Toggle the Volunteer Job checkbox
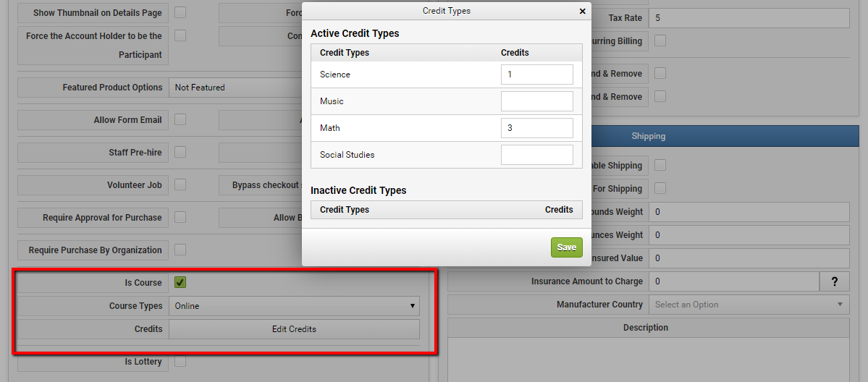This screenshot has width=868, height=382. pos(180,185)
